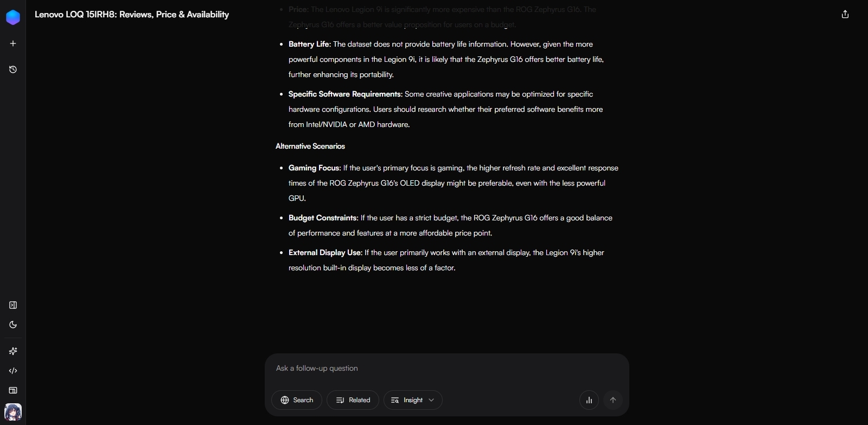868x425 pixels.
Task: Click the layout window icon in sidebar
Action: 13,390
